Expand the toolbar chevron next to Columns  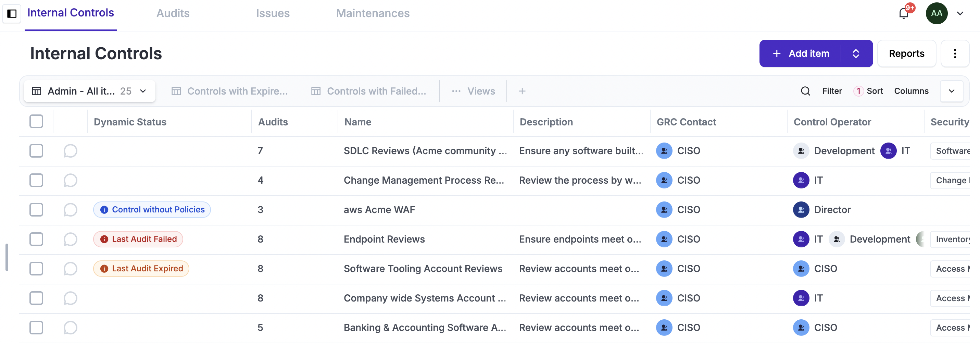coord(951,91)
